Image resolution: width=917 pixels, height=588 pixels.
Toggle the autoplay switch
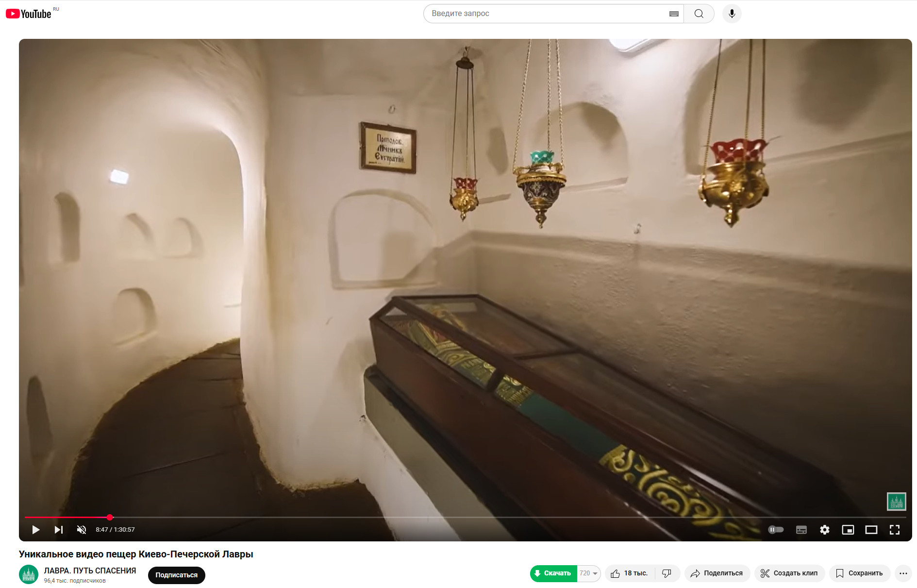776,530
